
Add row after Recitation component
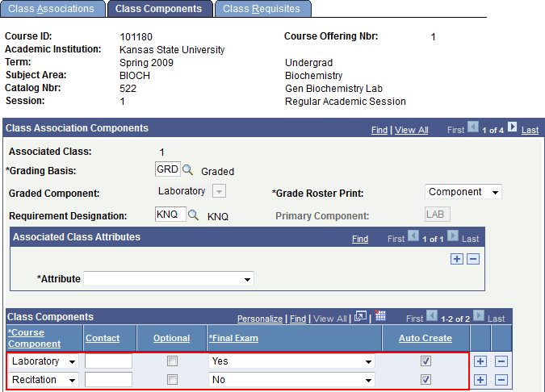click(480, 380)
